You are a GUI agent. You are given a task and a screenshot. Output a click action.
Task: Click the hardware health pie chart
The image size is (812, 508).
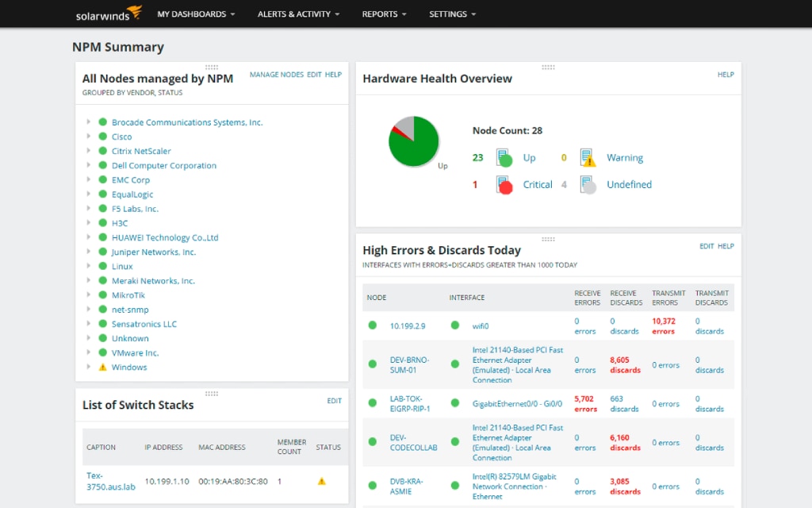412,141
